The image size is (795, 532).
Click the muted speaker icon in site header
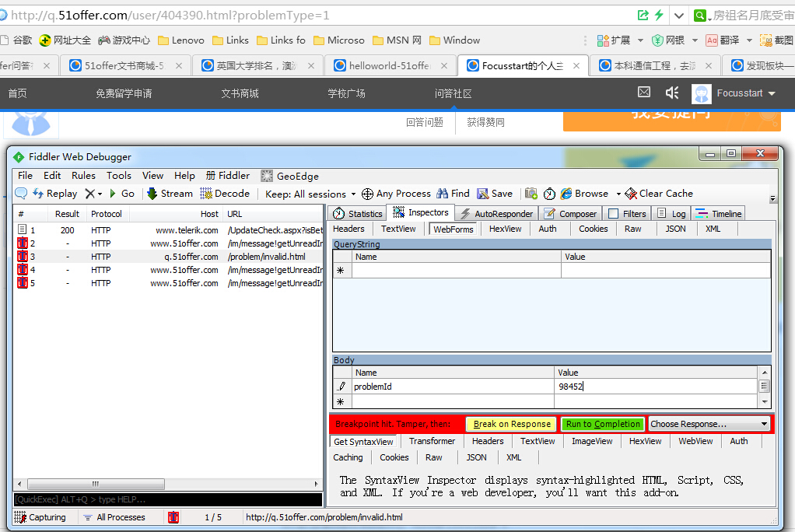[672, 93]
